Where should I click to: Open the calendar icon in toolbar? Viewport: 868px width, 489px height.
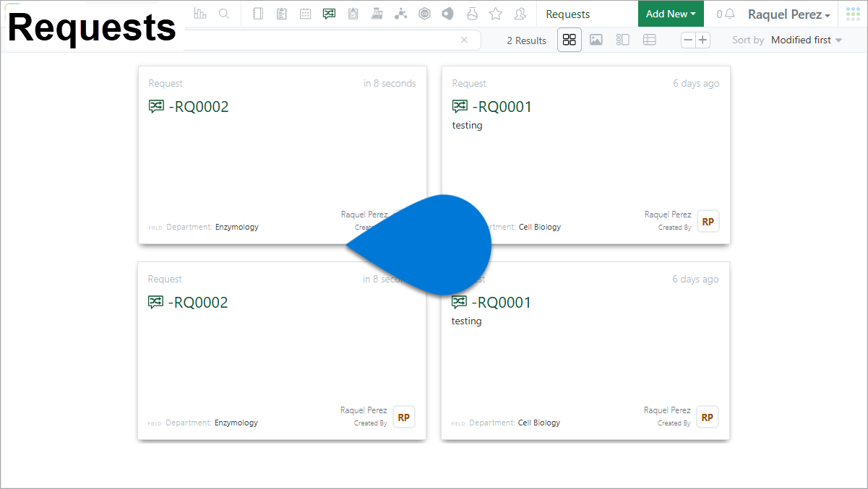click(306, 14)
